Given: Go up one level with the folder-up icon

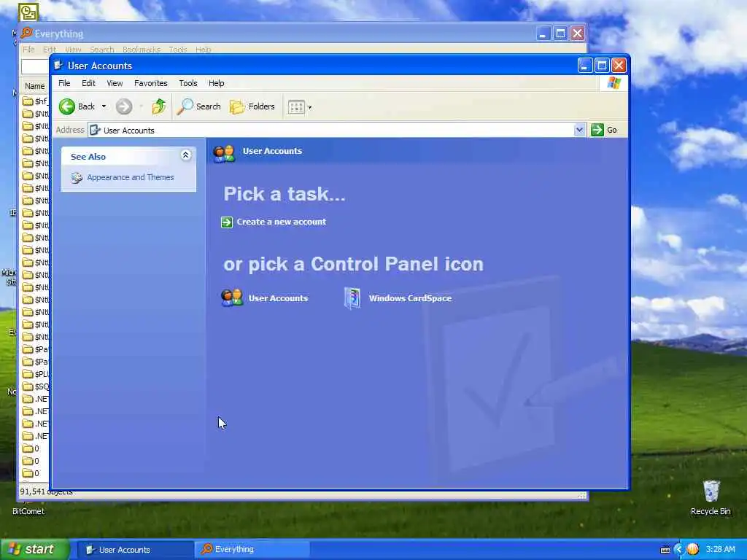Looking at the screenshot, I should point(159,106).
